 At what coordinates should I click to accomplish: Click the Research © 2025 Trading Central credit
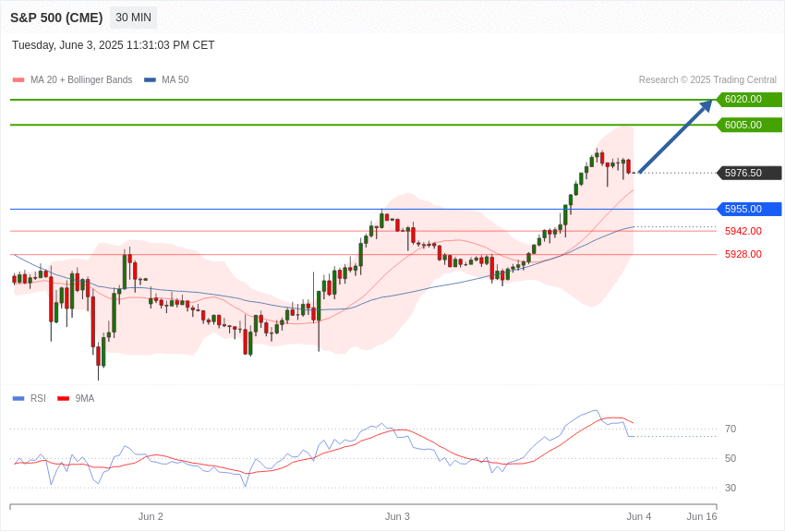(707, 79)
